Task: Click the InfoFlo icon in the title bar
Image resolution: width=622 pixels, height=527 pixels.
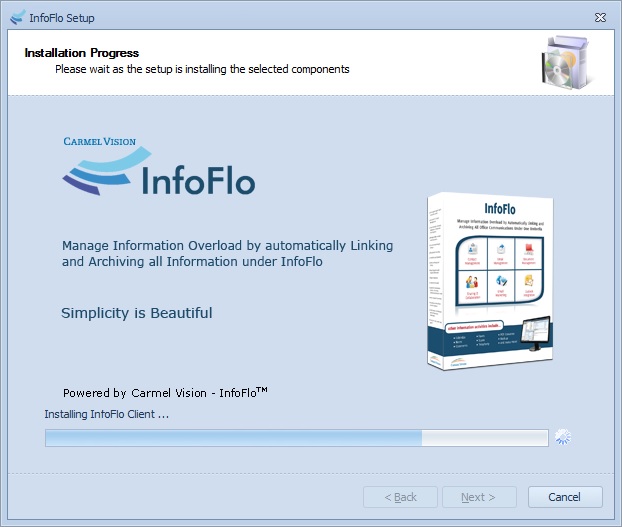Action: [x=16, y=17]
